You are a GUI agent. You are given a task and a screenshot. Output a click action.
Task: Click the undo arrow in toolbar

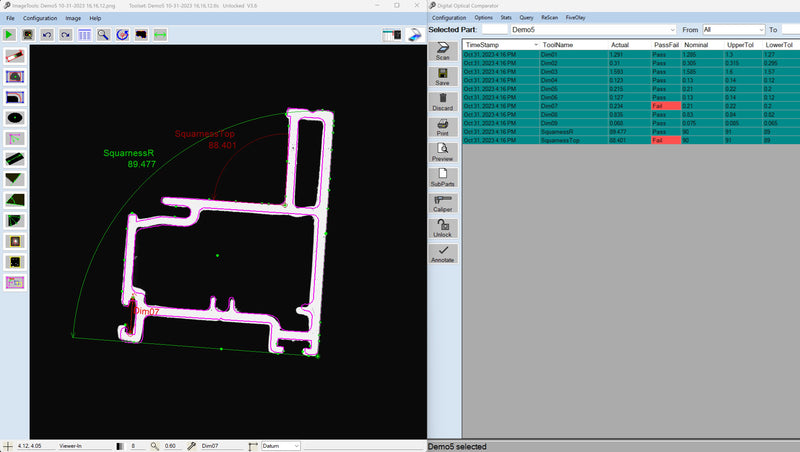coord(47,34)
